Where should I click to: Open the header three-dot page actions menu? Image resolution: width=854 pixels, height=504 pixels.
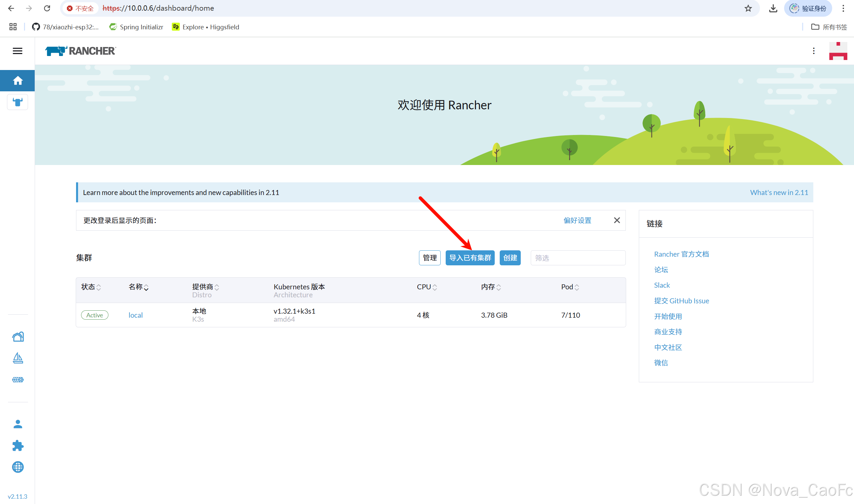[x=814, y=51]
